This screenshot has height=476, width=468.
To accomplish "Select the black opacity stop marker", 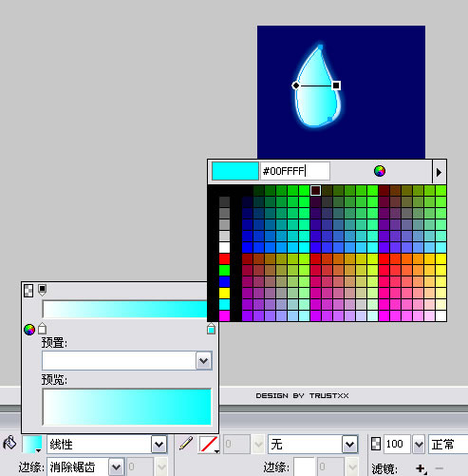I will point(42,290).
